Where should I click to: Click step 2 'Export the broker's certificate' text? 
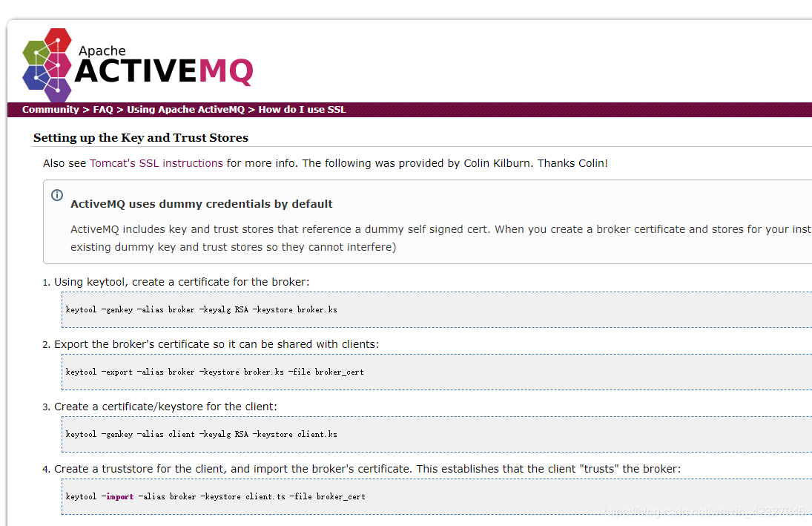pyautogui.click(x=217, y=344)
